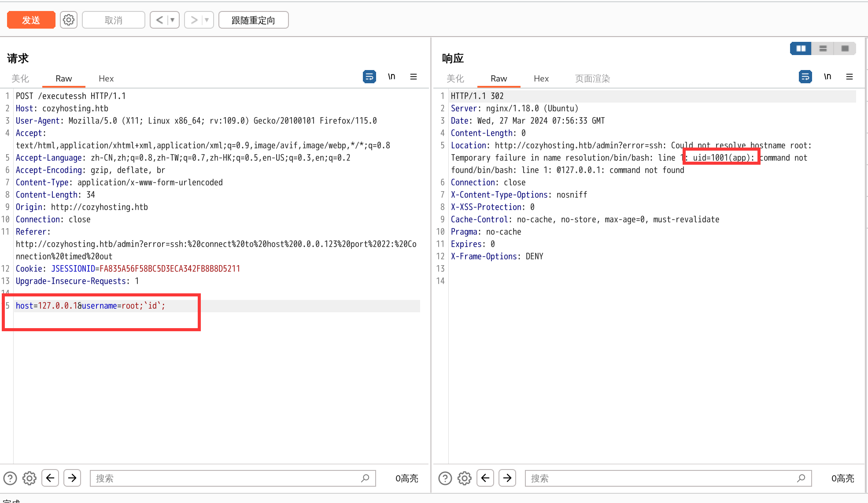Click request 0高亮 highlight count
868x503 pixels.
(406, 478)
